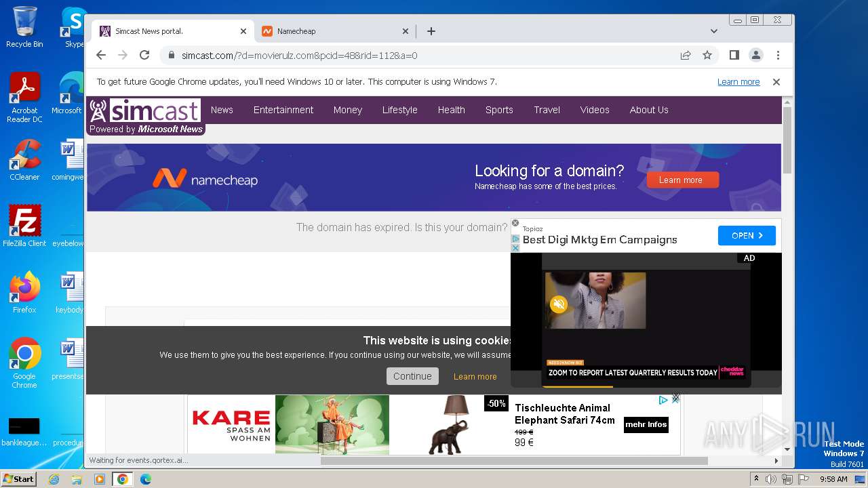The width and height of the screenshot is (868, 488).
Task: Open the Chrome profile avatar
Action: [755, 55]
